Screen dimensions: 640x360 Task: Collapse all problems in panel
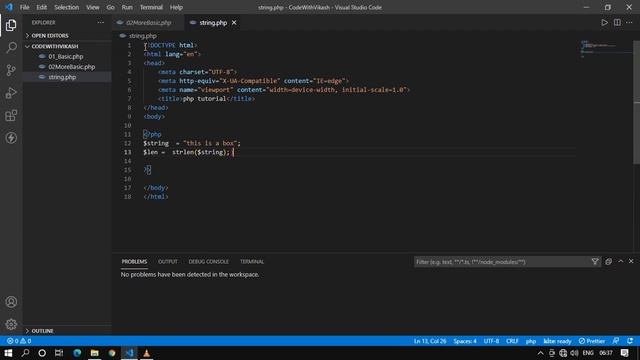tap(609, 262)
